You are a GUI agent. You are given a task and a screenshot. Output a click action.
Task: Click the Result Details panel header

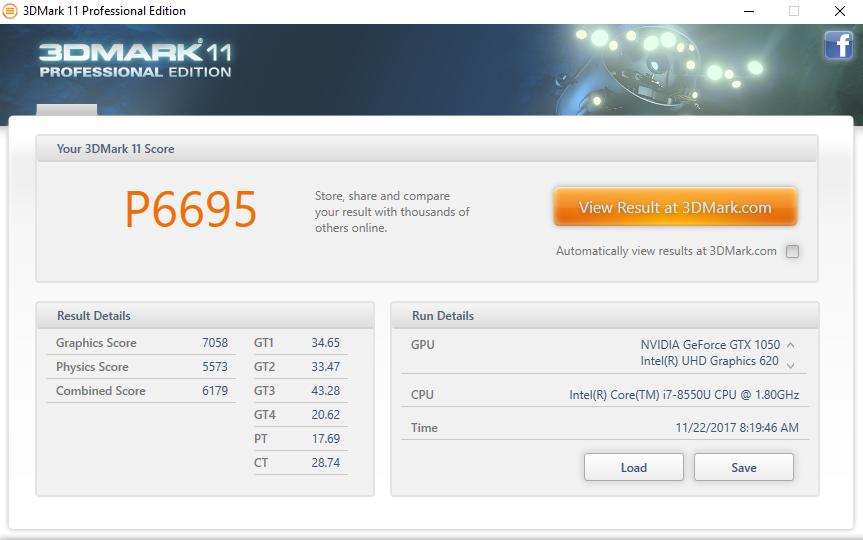pos(205,316)
